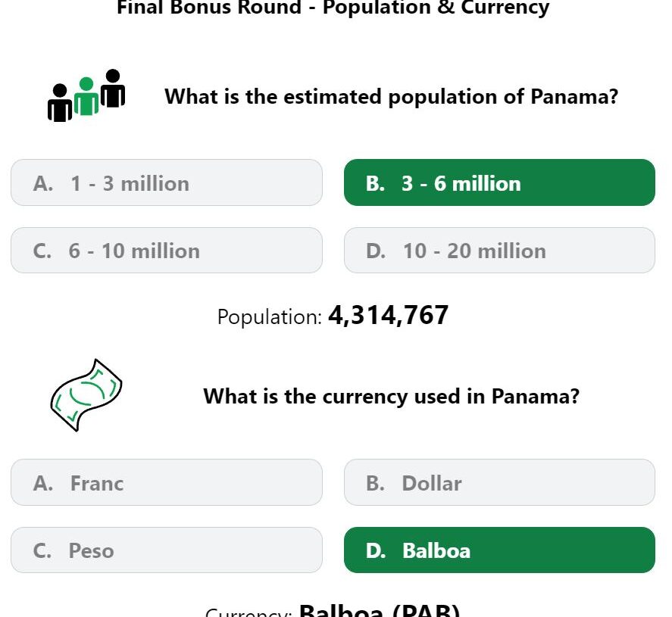This screenshot has height=617, width=672.
Task: Select answer A. 1 - 3 million
Action: [x=166, y=183]
